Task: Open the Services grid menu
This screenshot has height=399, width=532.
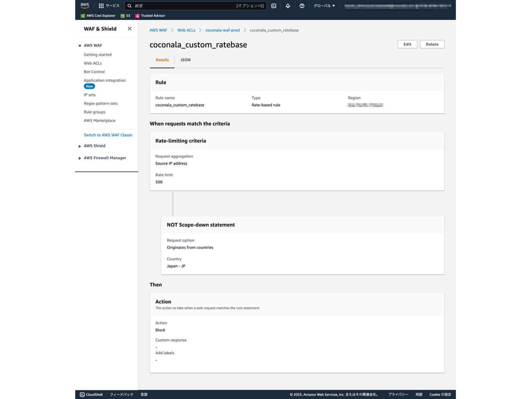Action: pyautogui.click(x=101, y=5)
